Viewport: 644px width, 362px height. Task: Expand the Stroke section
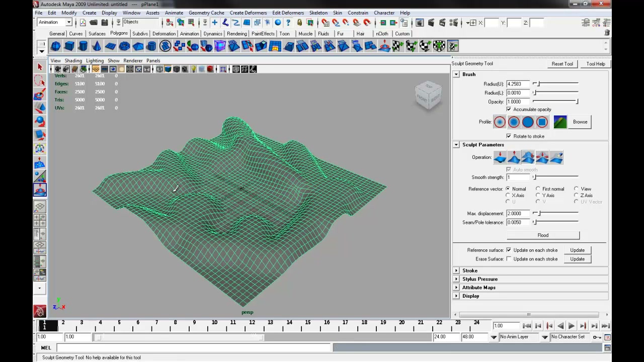tap(456, 270)
